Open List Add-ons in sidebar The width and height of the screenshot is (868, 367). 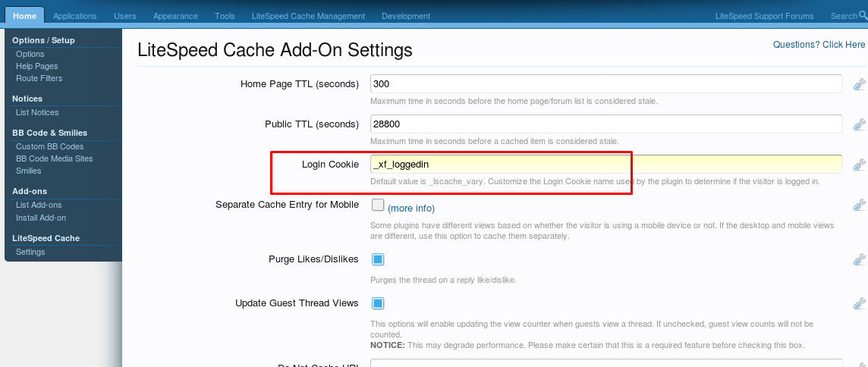[x=39, y=205]
